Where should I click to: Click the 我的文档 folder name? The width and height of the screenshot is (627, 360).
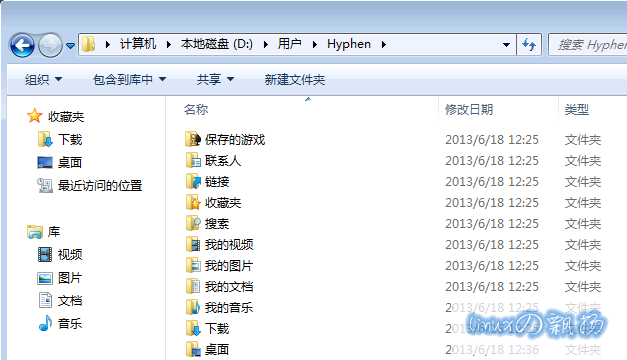pos(229,286)
